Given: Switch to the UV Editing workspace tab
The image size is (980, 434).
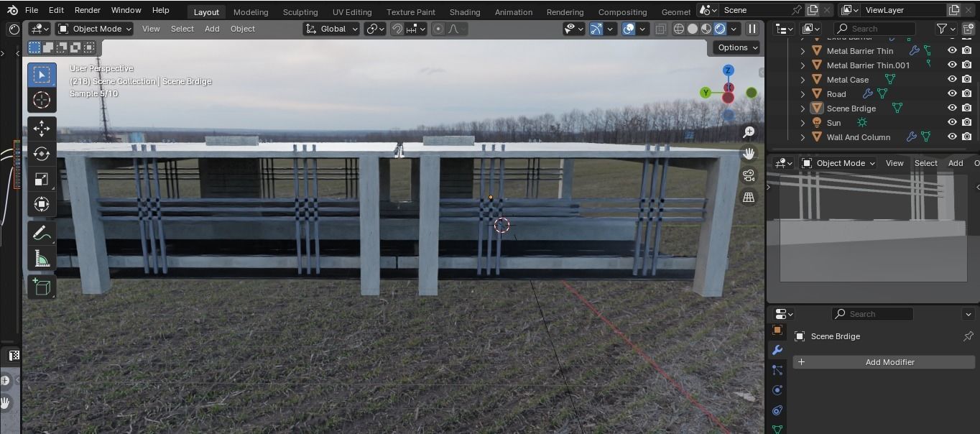Looking at the screenshot, I should pyautogui.click(x=352, y=12).
